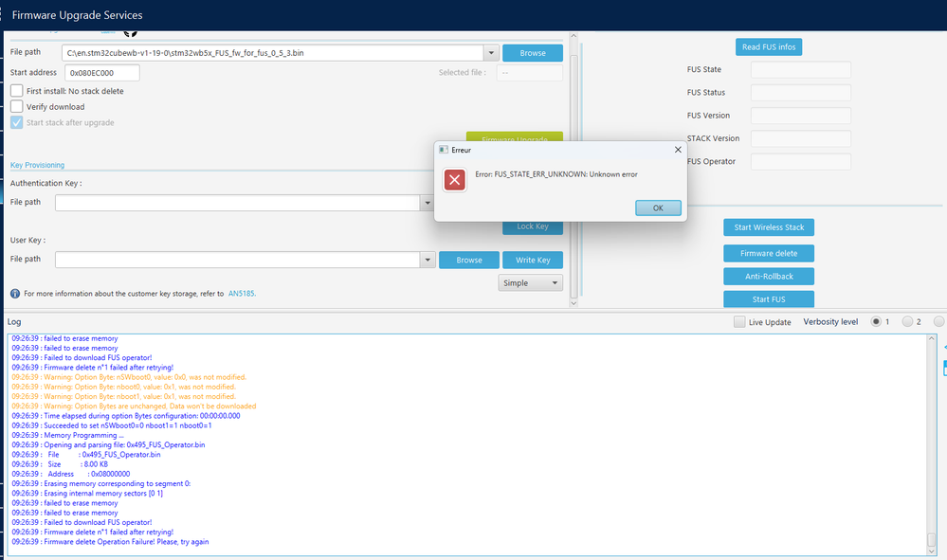Image resolution: width=947 pixels, height=560 pixels.
Task: Toggle Start stack after upgrade checkbox
Action: coord(17,122)
